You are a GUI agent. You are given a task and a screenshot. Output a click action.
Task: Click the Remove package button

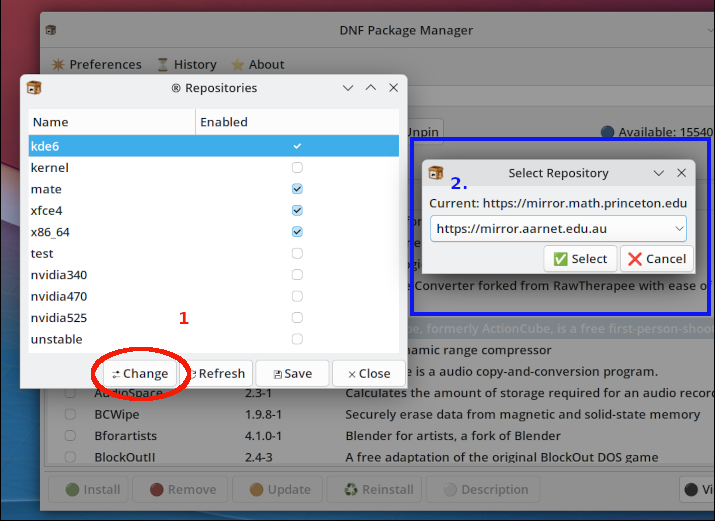182,489
